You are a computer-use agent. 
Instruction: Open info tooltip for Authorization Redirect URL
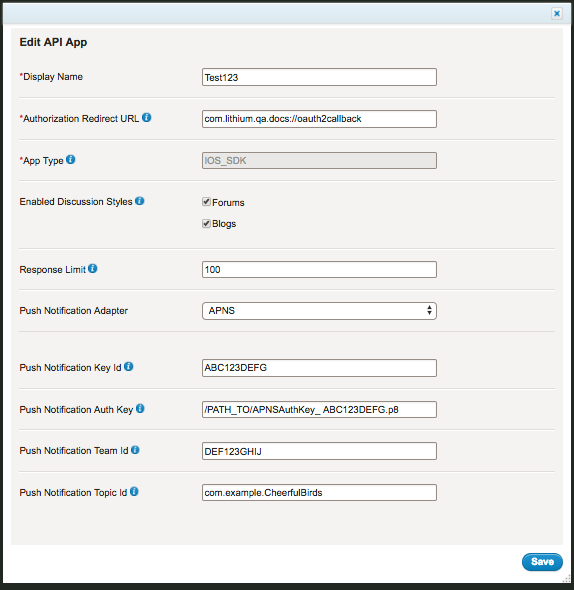(146, 118)
